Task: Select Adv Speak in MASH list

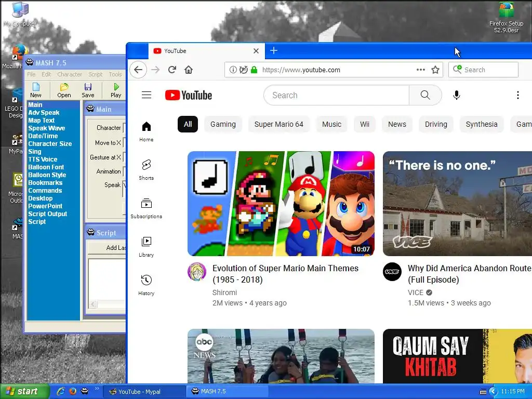Action: pyautogui.click(x=44, y=113)
